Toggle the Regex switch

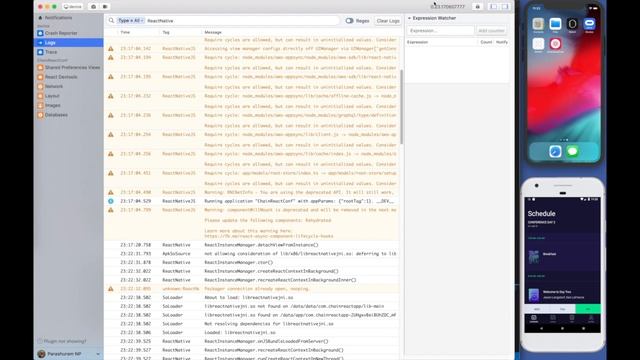click(x=349, y=20)
